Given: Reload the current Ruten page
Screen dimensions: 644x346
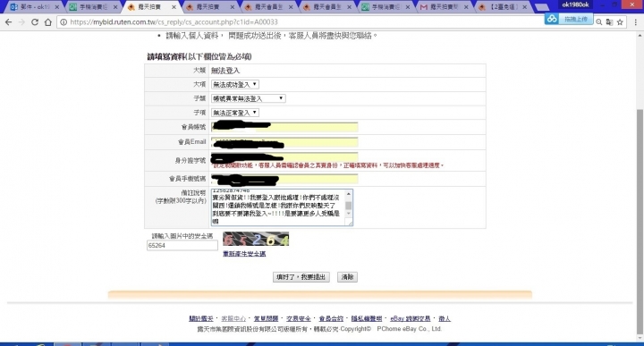Looking at the screenshot, I should 35,22.
